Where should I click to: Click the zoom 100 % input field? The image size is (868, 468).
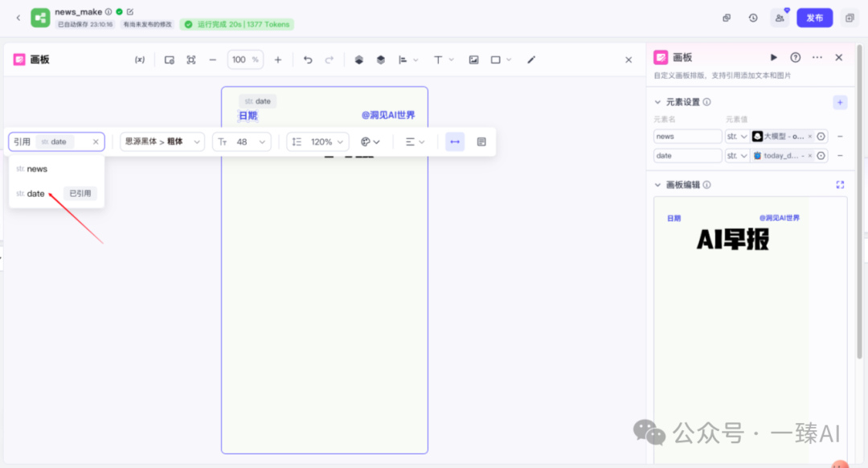(245, 60)
